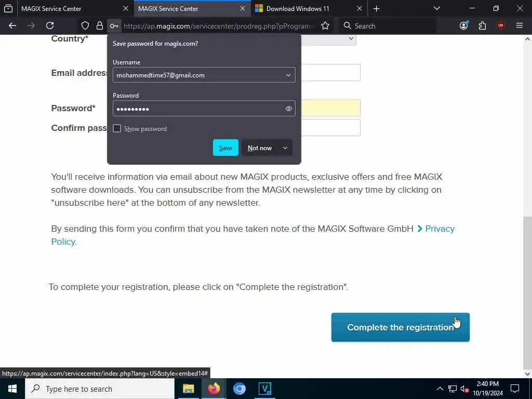This screenshot has width=532, height=399.
Task: Save the password for magix.com
Action: pos(225,148)
